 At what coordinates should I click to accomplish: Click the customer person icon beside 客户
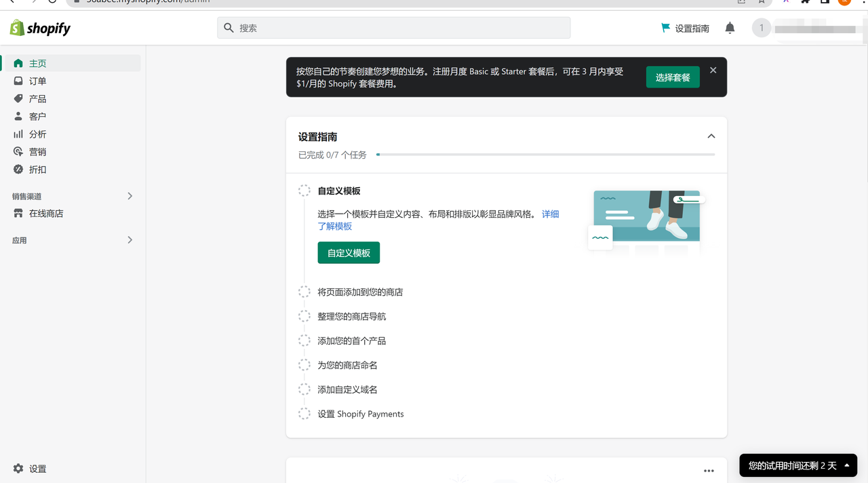tap(18, 116)
